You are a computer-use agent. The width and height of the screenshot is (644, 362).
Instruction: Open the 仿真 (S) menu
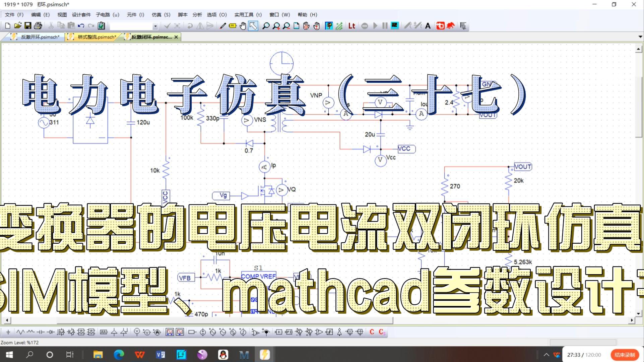pos(161,15)
